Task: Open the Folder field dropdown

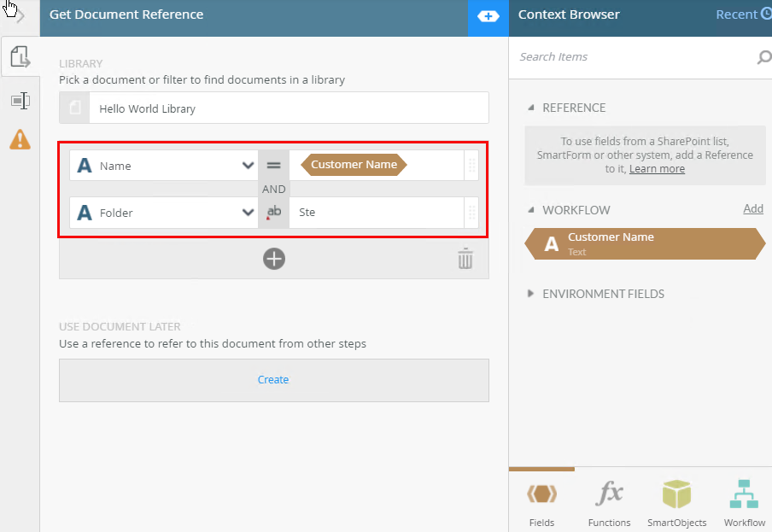Action: pyautogui.click(x=248, y=213)
